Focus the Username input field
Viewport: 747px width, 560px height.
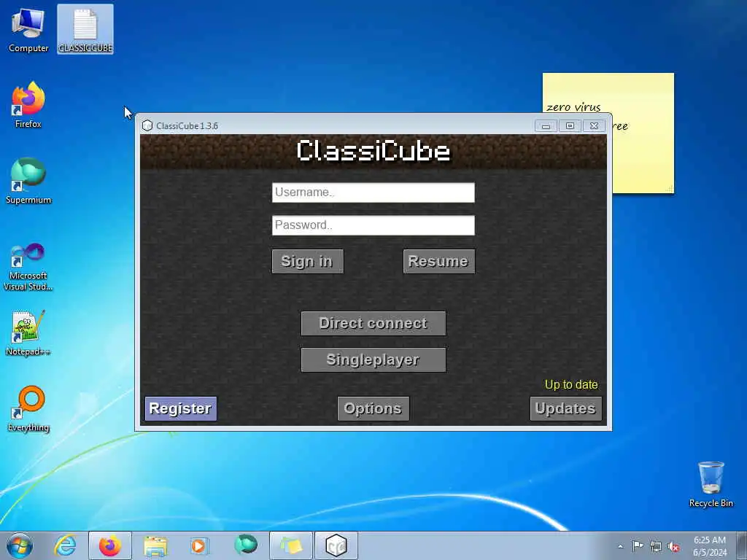[373, 192]
